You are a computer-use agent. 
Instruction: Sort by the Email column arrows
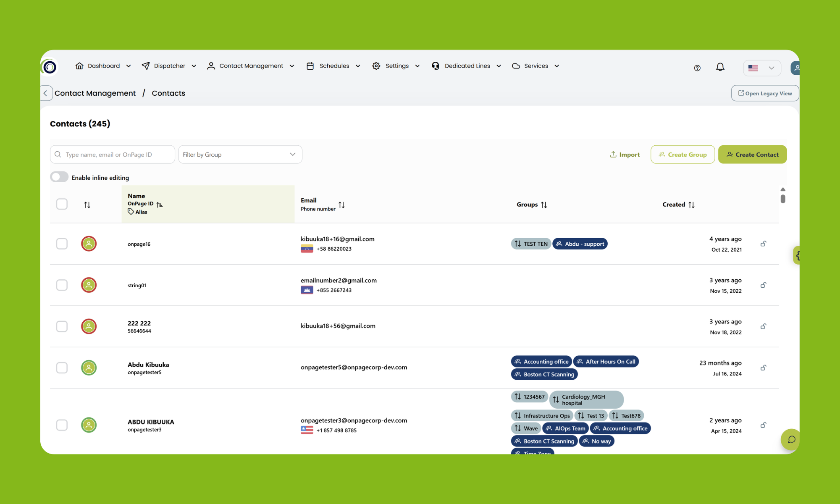341,205
